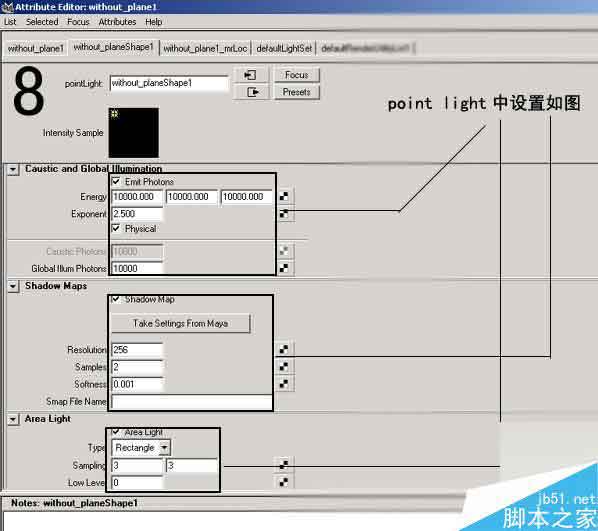Toggle the Area Light checkbox

(116, 432)
